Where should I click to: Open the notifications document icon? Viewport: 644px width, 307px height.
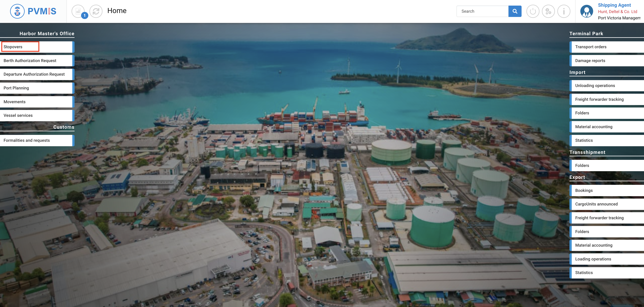click(x=78, y=11)
